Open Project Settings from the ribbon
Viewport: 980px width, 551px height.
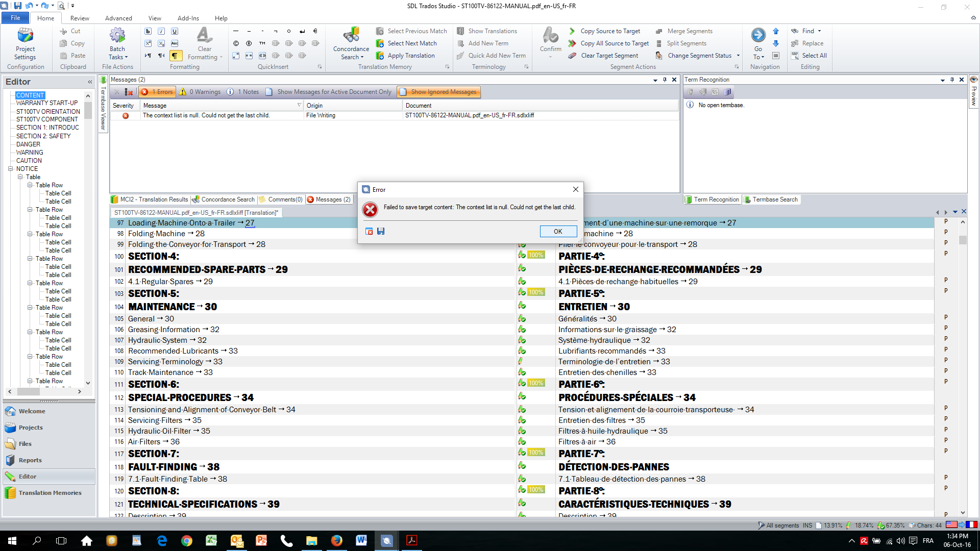(25, 43)
